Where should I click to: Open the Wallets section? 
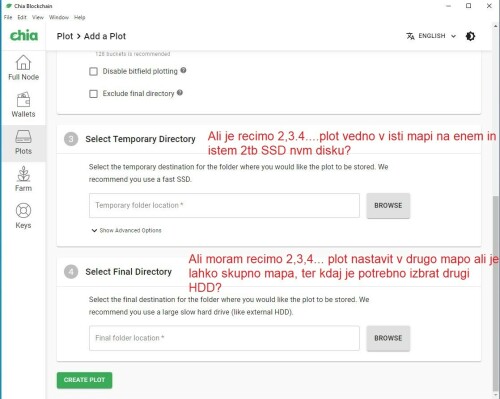[x=23, y=105]
